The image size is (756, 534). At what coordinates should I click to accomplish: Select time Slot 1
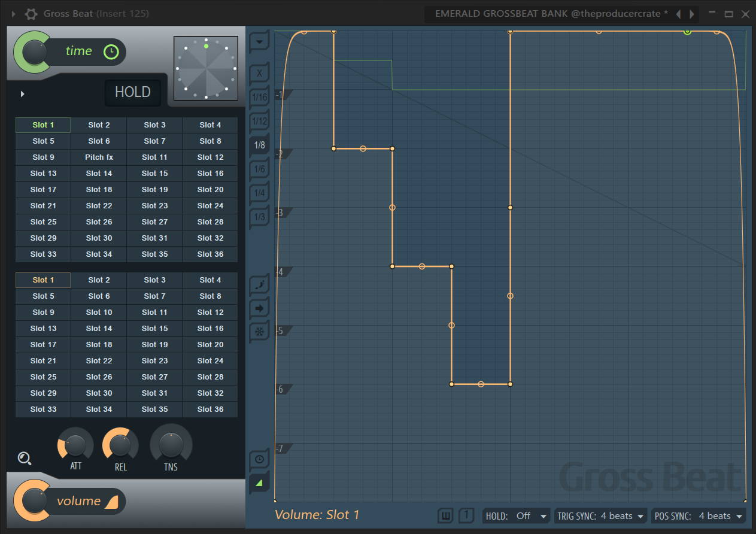click(43, 125)
